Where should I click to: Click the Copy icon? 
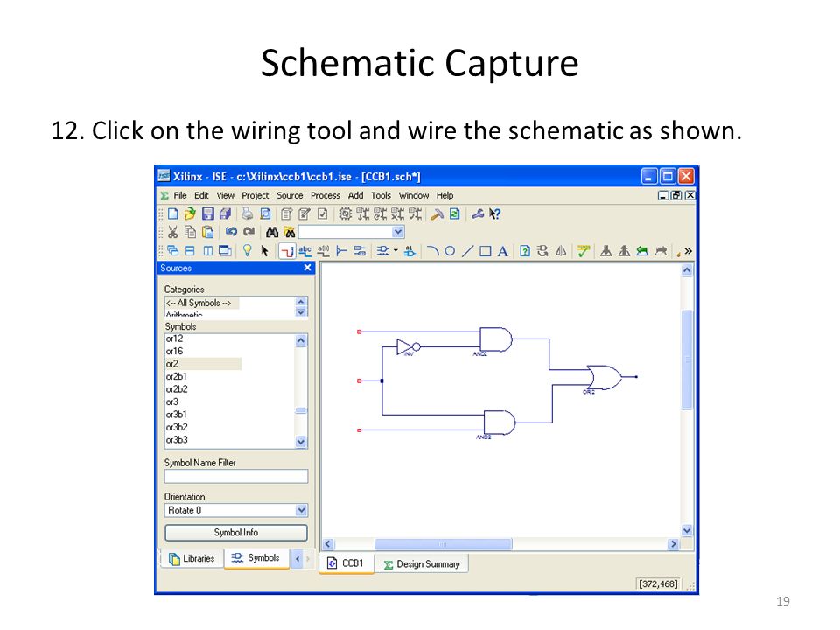(x=190, y=232)
